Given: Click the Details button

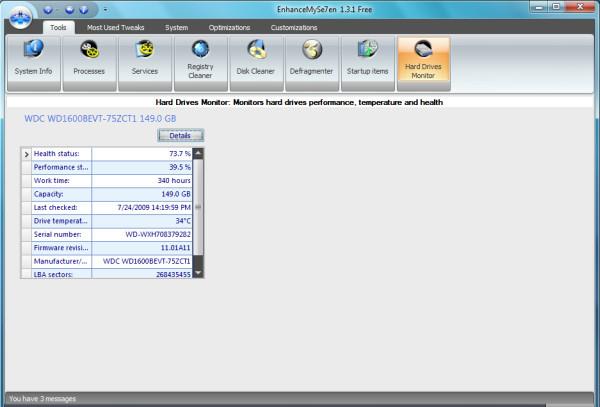Looking at the screenshot, I should pos(180,135).
